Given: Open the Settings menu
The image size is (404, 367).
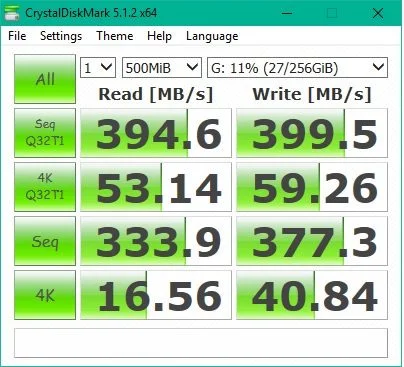Looking at the screenshot, I should point(61,36).
